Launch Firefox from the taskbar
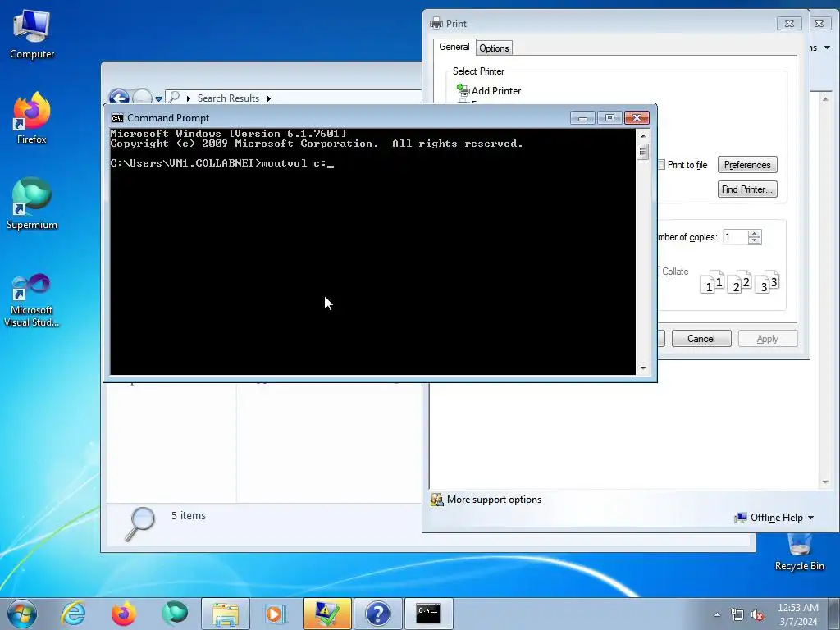Viewport: 840px width, 630px height. (124, 614)
